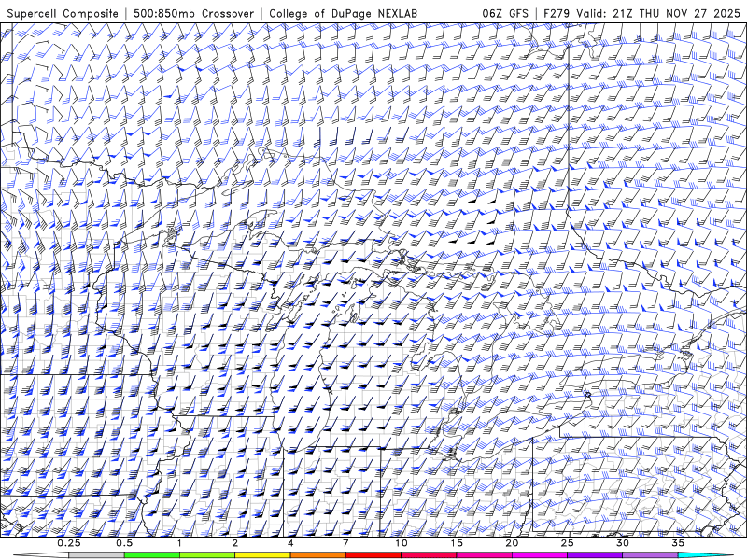
Task: Select the "06Z GFS" model run label
Action: coord(505,13)
